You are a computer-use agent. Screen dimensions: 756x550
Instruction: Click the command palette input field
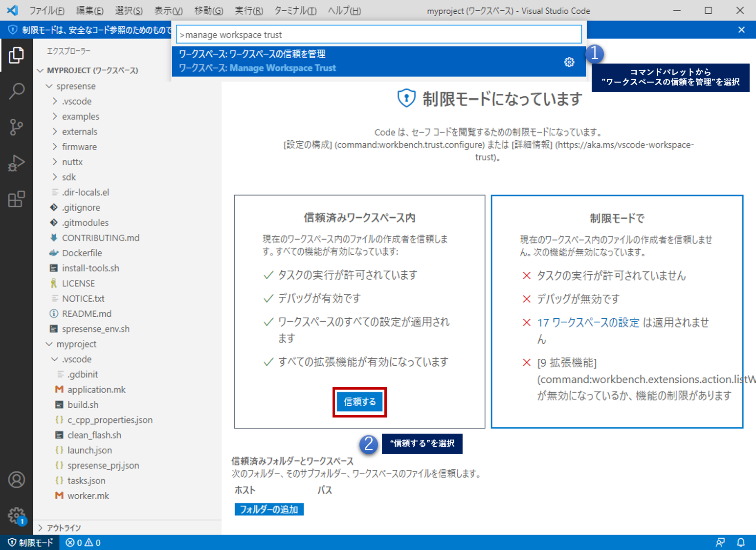379,35
